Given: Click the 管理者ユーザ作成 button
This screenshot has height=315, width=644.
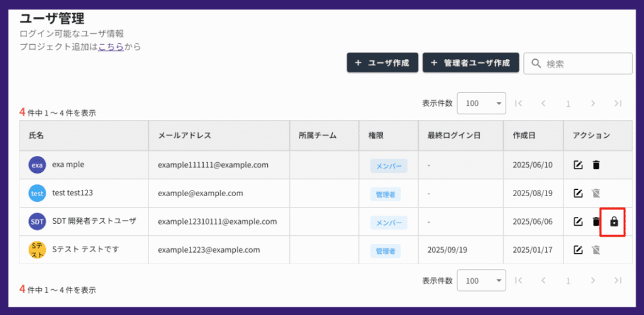Looking at the screenshot, I should coord(471,63).
